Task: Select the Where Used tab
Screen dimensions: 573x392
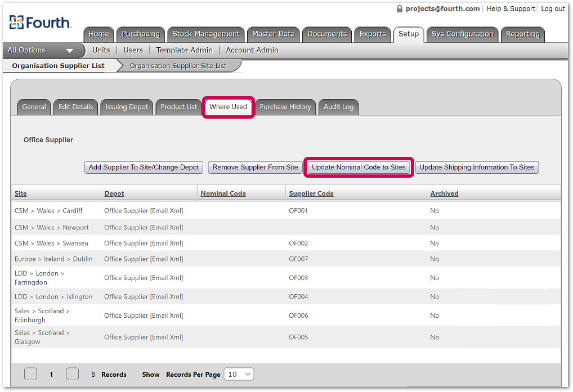Action: click(x=229, y=107)
